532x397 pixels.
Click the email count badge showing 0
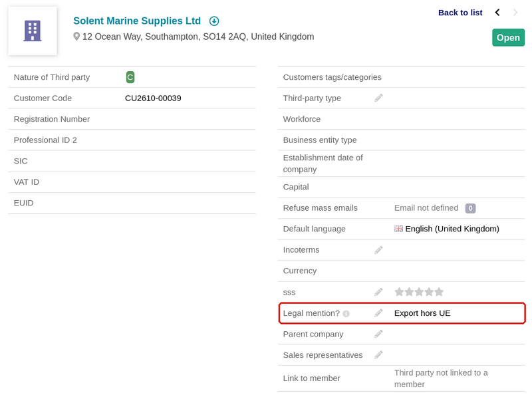(470, 208)
